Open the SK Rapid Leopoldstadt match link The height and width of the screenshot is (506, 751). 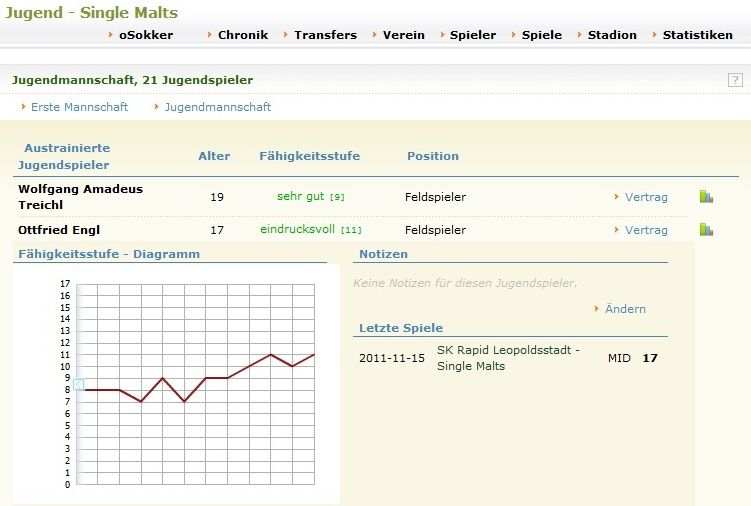click(x=507, y=358)
